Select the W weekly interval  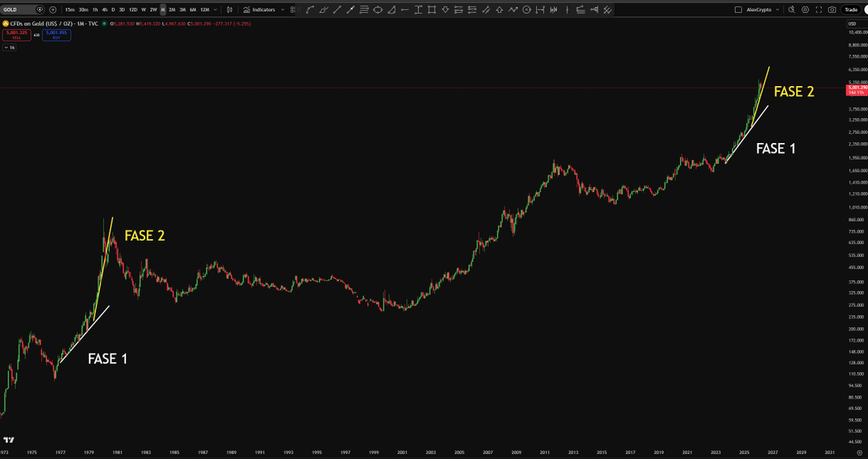pyautogui.click(x=144, y=10)
